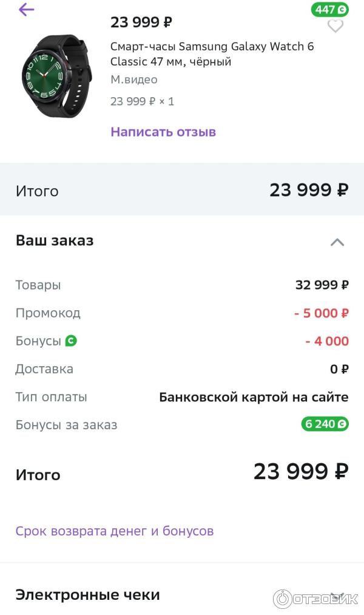
Task: Tap the М.видео seller name
Action: tap(133, 80)
